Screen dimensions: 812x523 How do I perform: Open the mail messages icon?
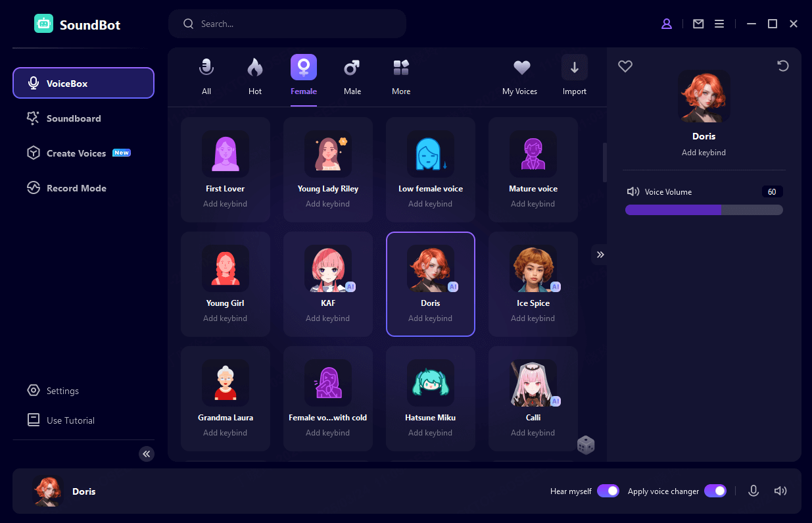click(698, 24)
